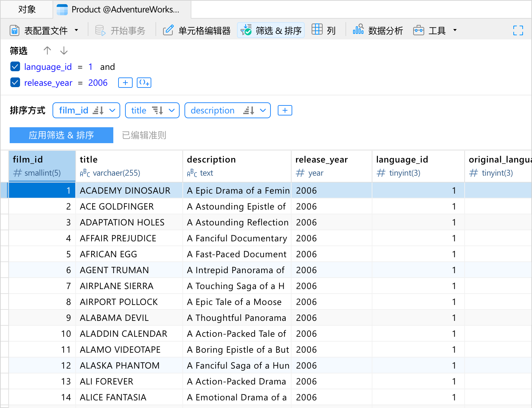Image resolution: width=532 pixels, height=408 pixels.
Task: Enter fullscreen mode via the corner icon
Action: point(518,30)
